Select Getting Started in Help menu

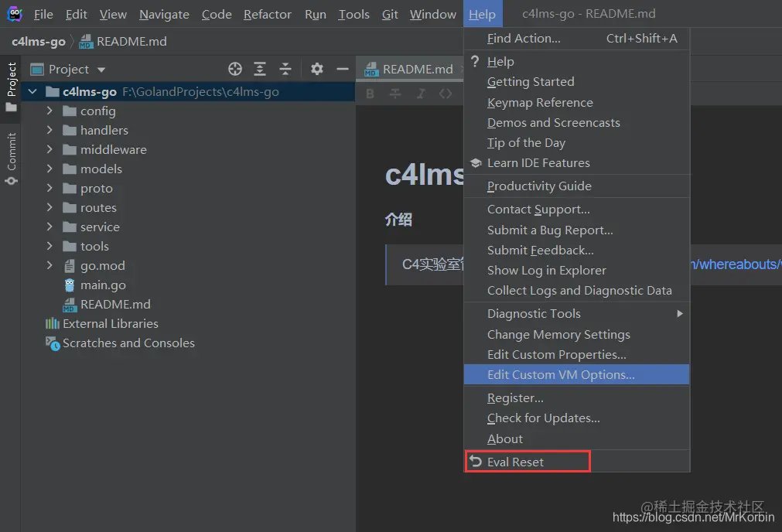pos(576,82)
